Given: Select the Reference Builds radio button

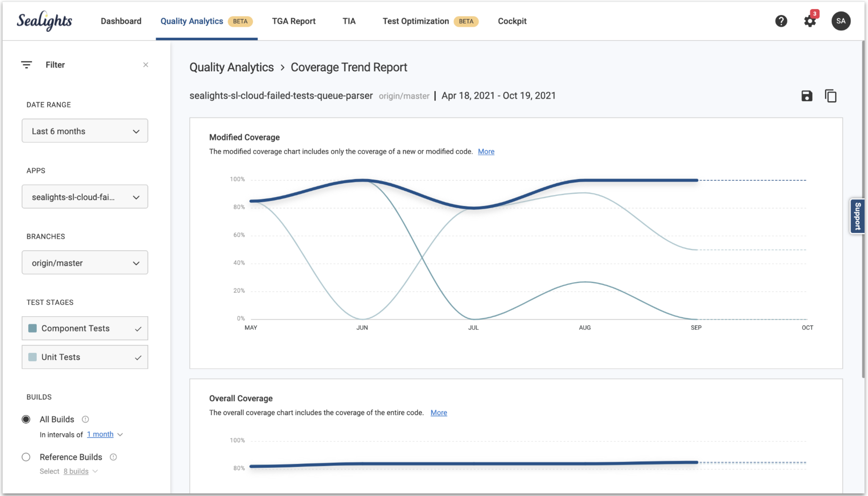Looking at the screenshot, I should click(x=26, y=457).
